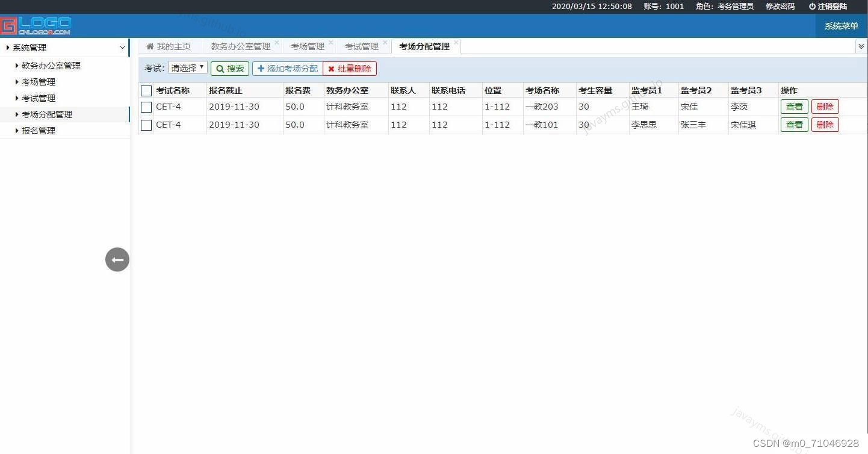868x454 pixels.
Task: Click 删除 for the 一教203 row
Action: click(x=825, y=107)
